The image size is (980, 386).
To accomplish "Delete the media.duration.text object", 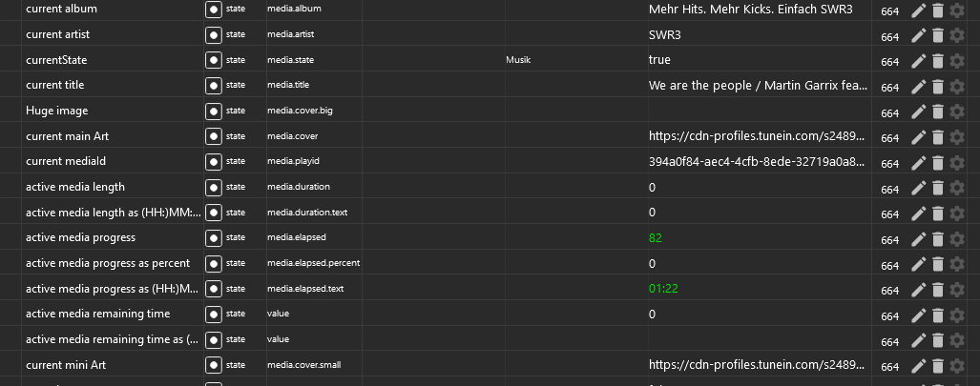I will point(937,213).
